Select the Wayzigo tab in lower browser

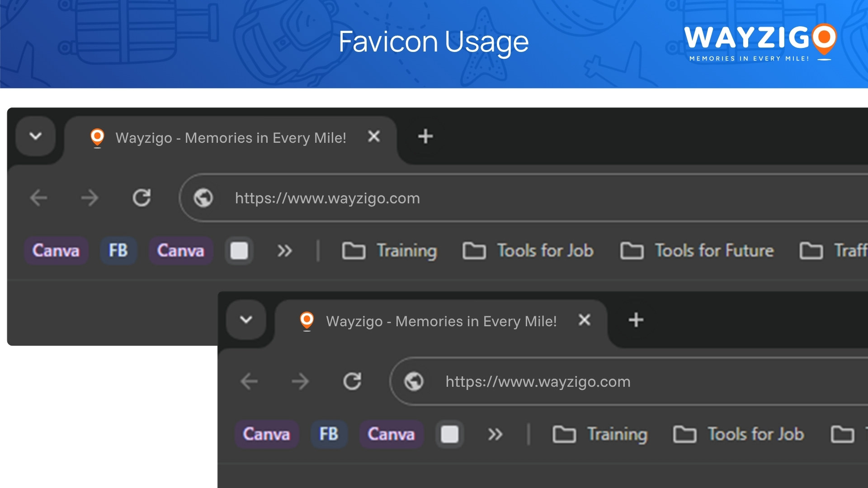pos(441,321)
